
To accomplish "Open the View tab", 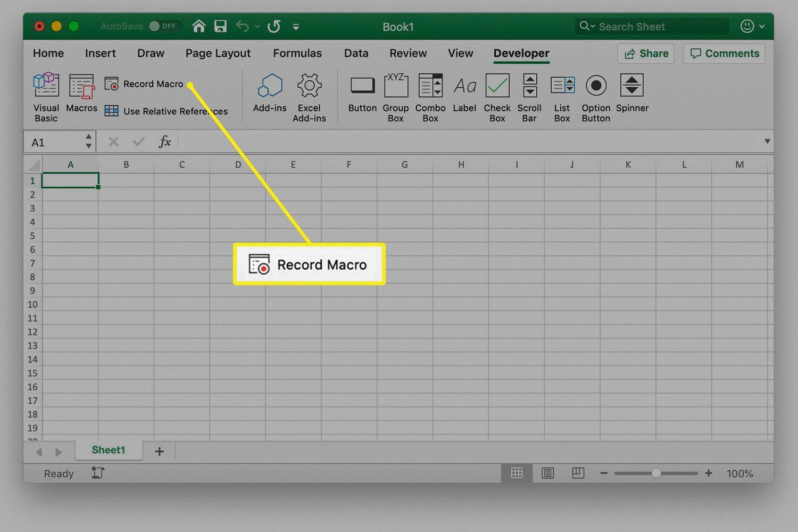I will (460, 53).
